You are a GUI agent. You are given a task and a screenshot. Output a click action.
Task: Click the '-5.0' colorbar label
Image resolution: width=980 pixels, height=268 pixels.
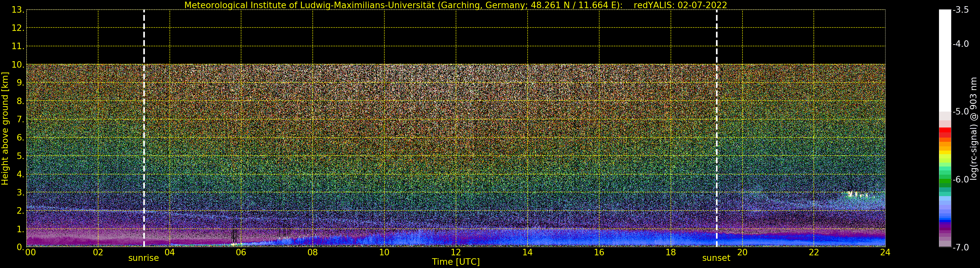click(x=960, y=111)
